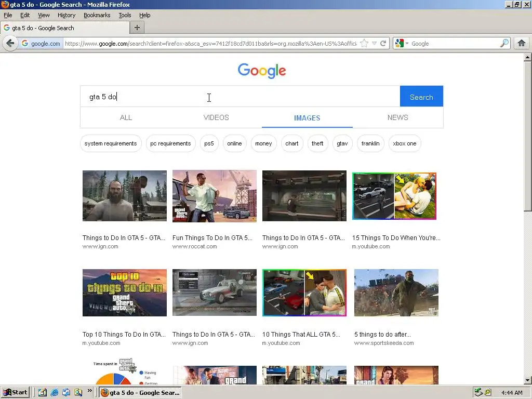Select the 'theft' suggestion chip
Image resolution: width=532 pixels, height=399 pixels.
[x=317, y=143]
